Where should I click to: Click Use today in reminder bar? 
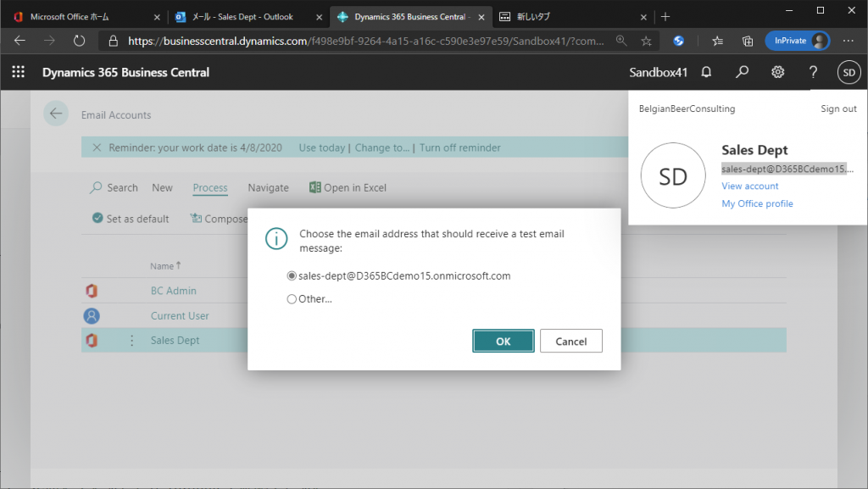pyautogui.click(x=321, y=147)
